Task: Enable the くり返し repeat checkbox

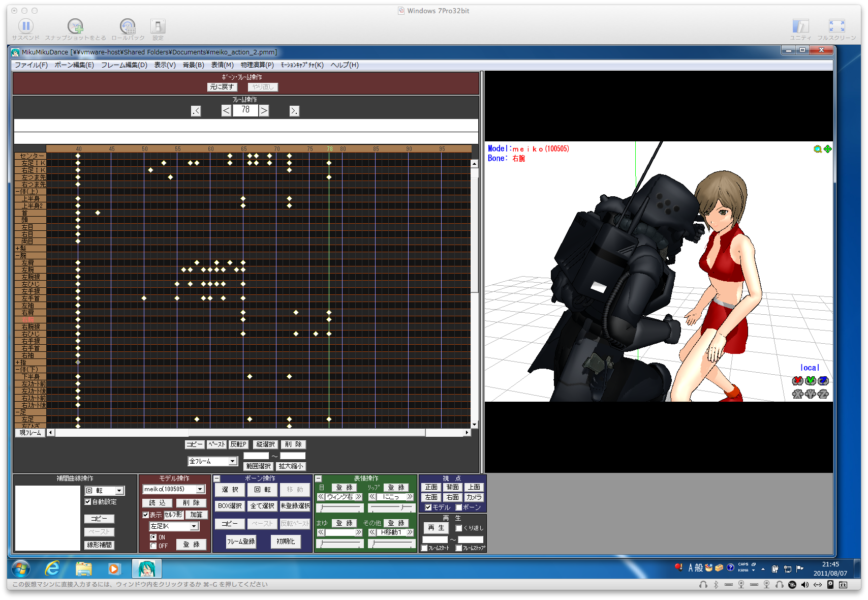Action: (x=459, y=528)
